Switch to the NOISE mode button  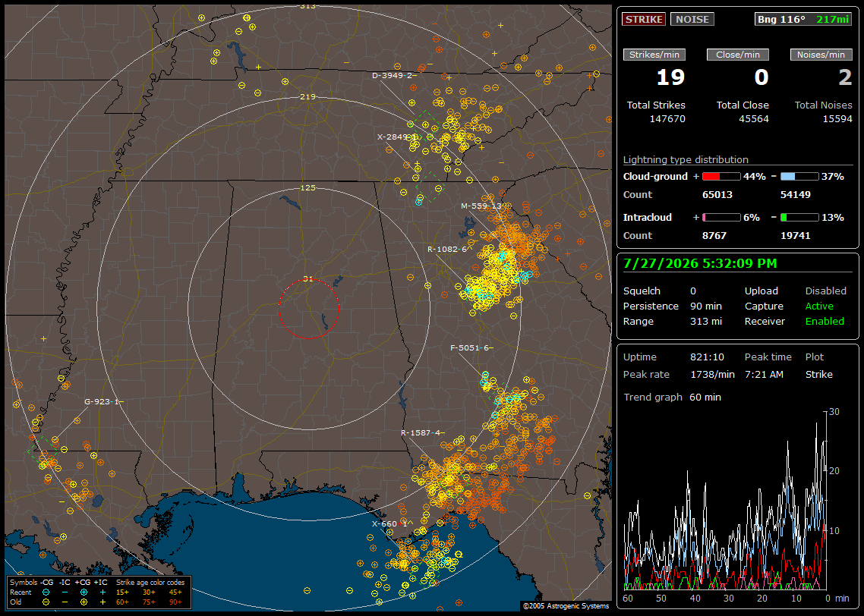click(x=692, y=19)
